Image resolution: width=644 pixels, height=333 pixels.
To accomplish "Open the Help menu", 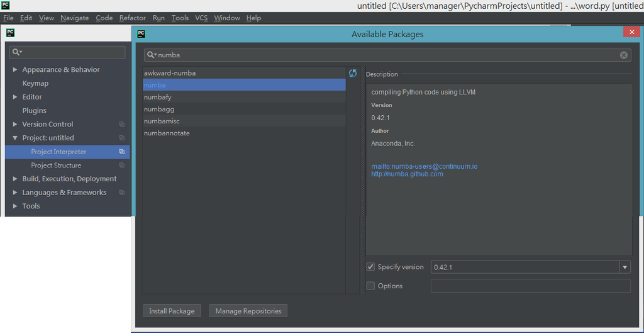I will click(x=253, y=18).
